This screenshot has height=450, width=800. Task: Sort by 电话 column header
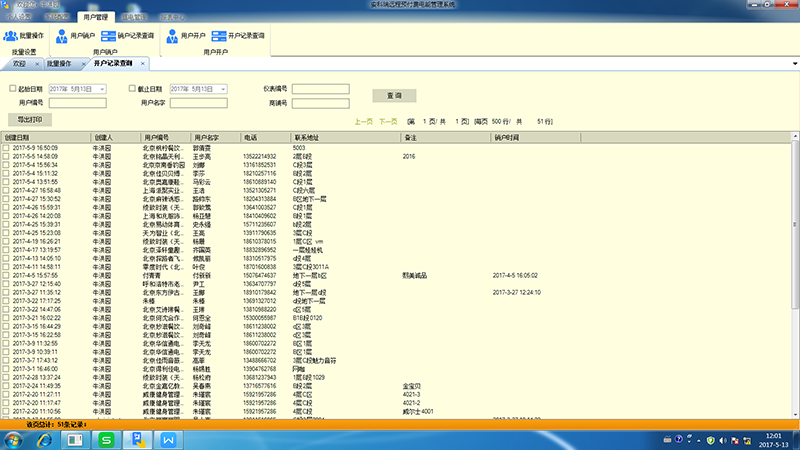click(265, 138)
